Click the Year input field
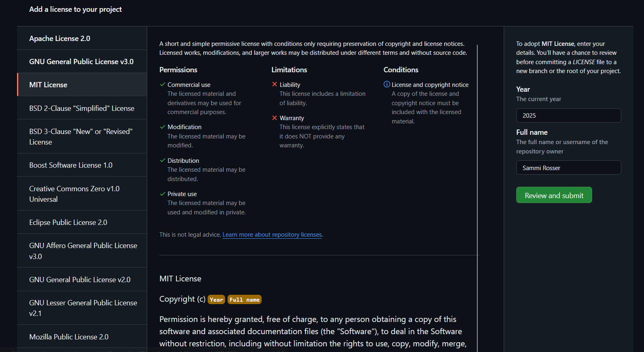644x352 pixels. (568, 115)
